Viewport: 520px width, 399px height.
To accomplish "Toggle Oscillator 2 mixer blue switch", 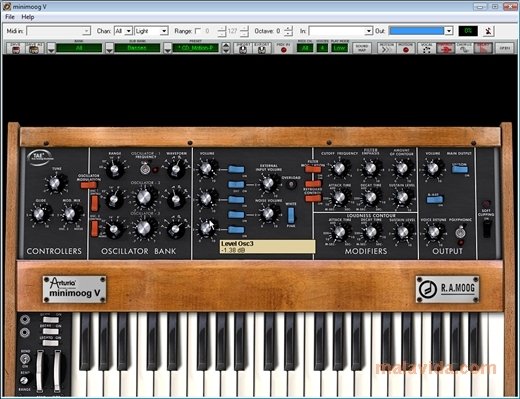I will coord(236,200).
